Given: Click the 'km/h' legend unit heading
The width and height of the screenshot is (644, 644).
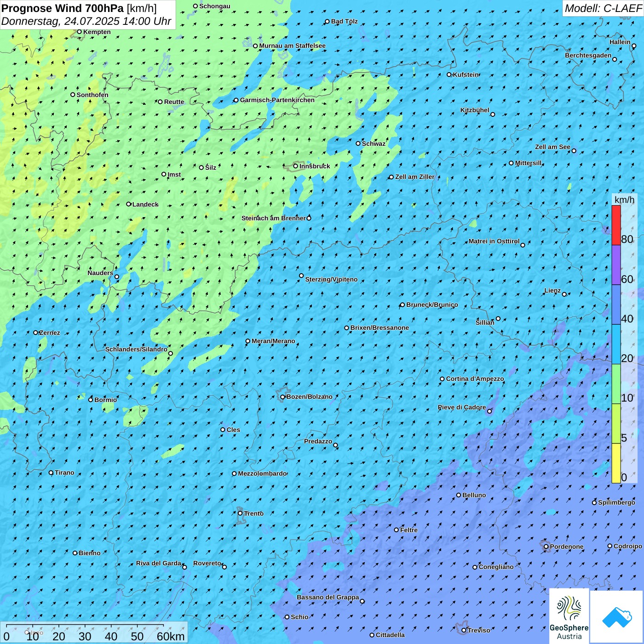Looking at the screenshot, I should click(624, 199).
